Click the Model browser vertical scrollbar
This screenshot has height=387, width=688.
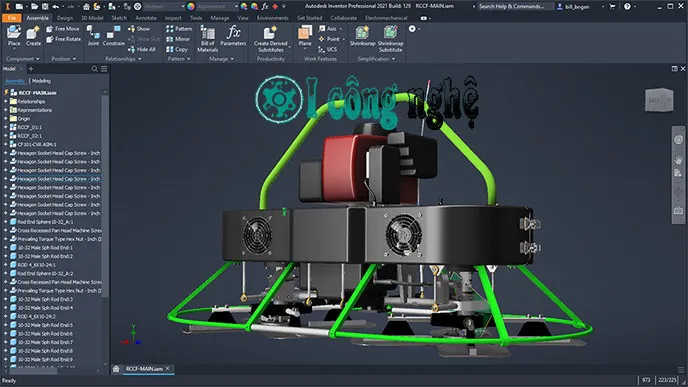tap(105, 195)
